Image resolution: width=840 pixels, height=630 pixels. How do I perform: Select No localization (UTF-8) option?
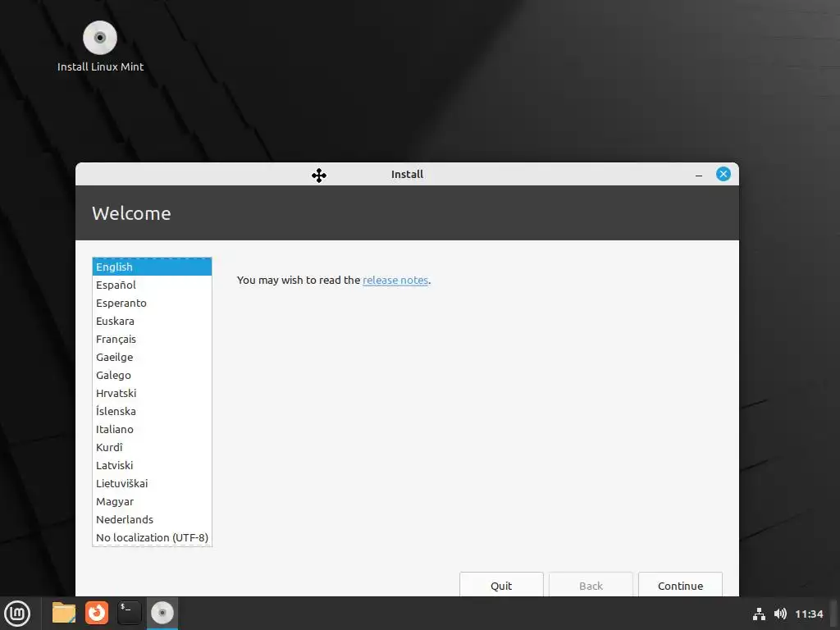(152, 537)
